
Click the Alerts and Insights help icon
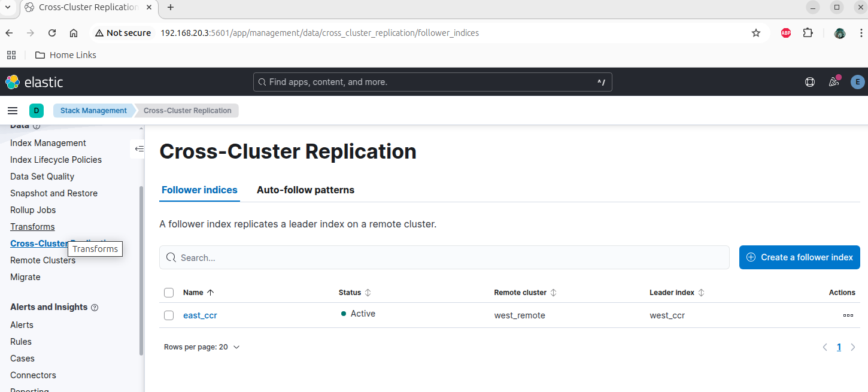point(94,308)
